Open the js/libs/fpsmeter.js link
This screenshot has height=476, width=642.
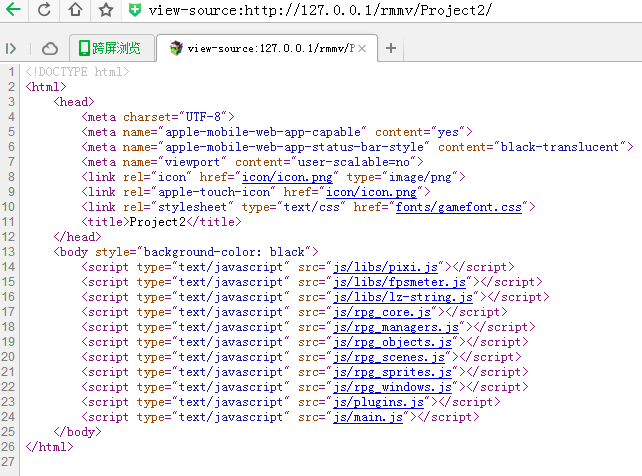[x=399, y=282]
